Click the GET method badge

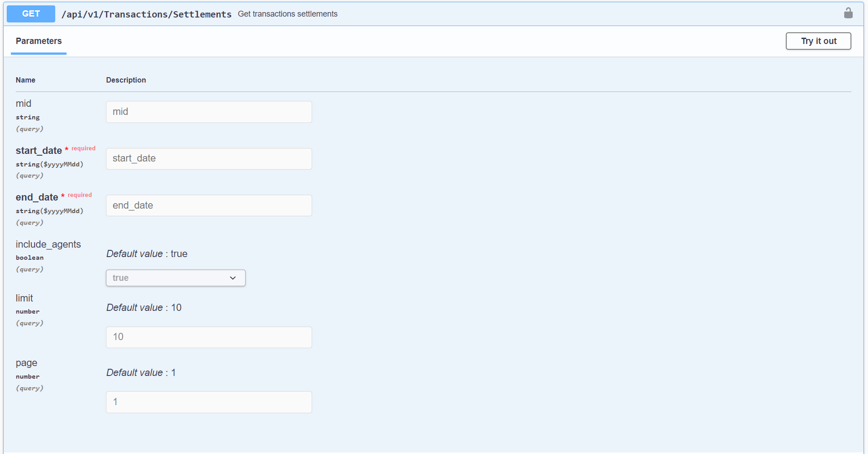click(31, 13)
